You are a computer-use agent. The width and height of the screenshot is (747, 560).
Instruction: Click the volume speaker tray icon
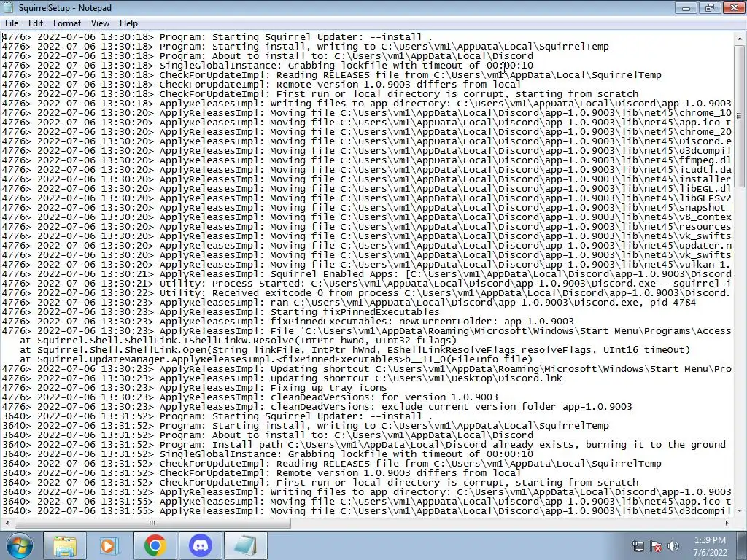click(x=673, y=546)
